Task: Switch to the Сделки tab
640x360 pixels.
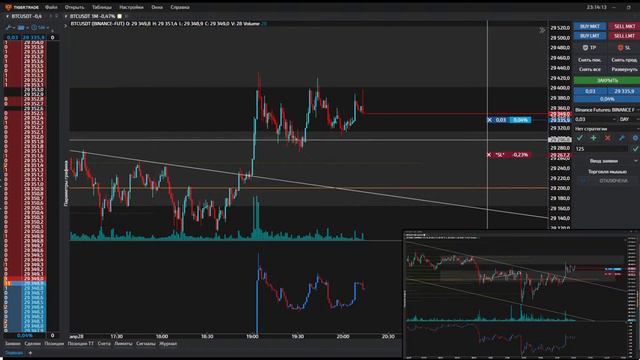Action: point(32,344)
